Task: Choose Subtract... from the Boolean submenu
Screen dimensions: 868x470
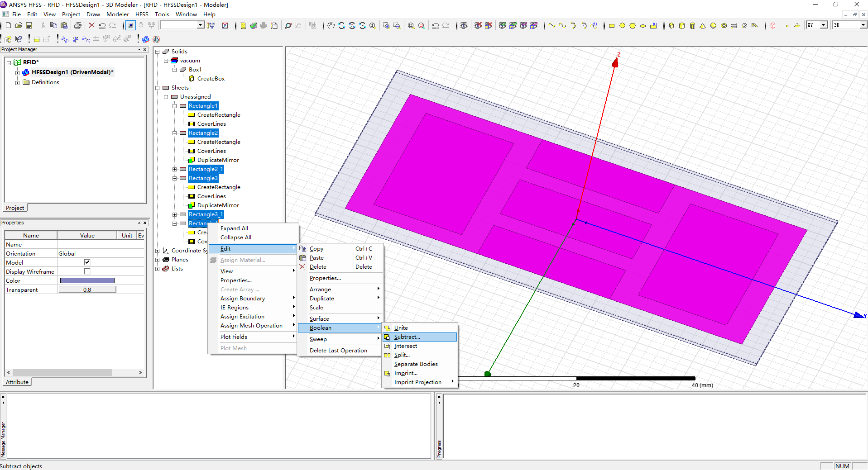Action: click(x=407, y=337)
